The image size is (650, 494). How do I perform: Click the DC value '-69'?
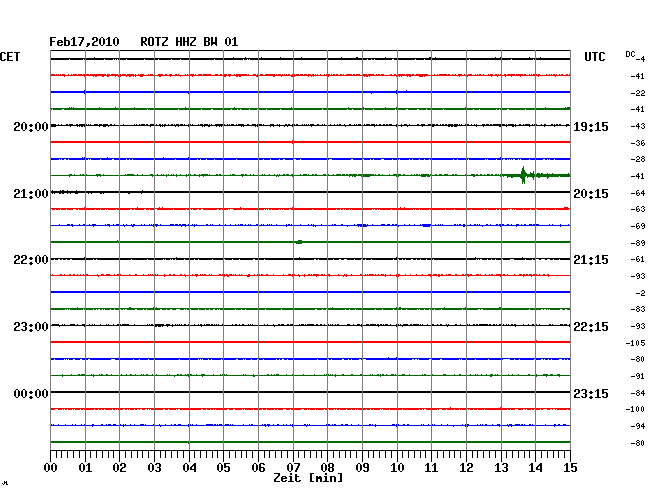pos(638,226)
